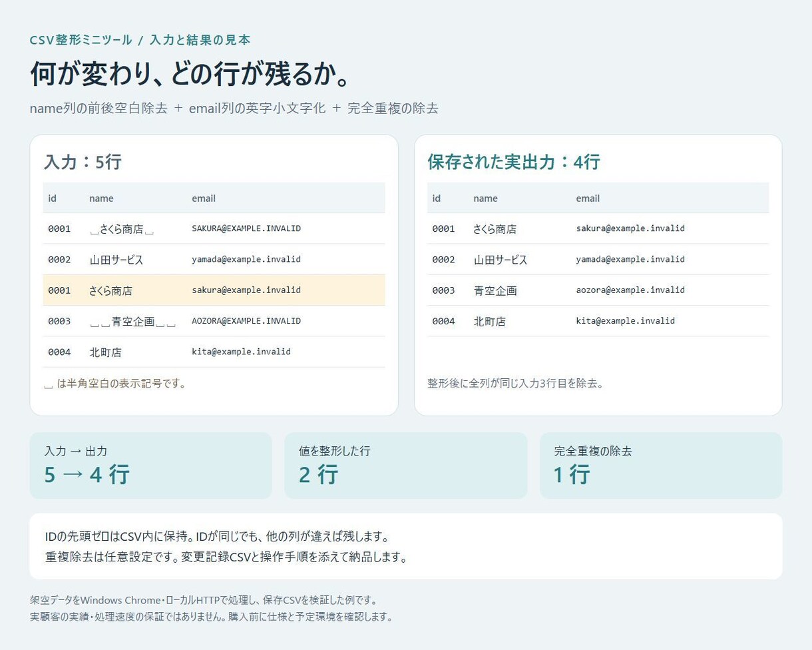Click the line 重複除去は任意設定です
The width and height of the screenshot is (812, 650).
click(x=226, y=557)
